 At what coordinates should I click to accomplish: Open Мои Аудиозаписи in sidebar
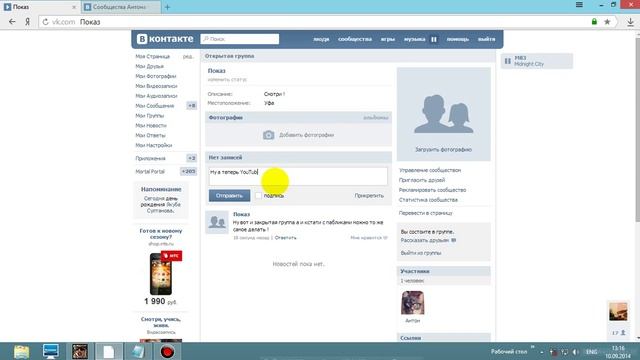coord(156,96)
